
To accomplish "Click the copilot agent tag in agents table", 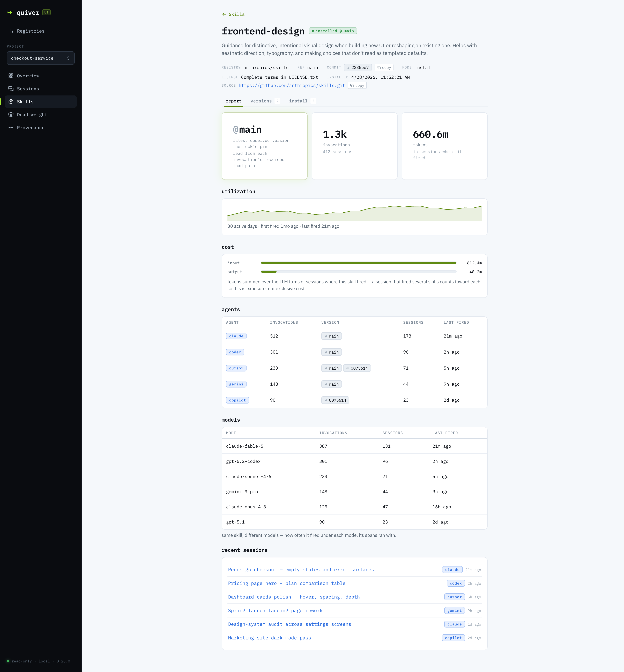I will [x=237, y=400].
